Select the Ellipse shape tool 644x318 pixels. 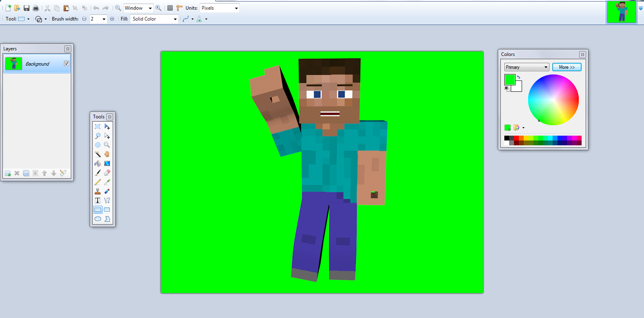click(x=98, y=219)
